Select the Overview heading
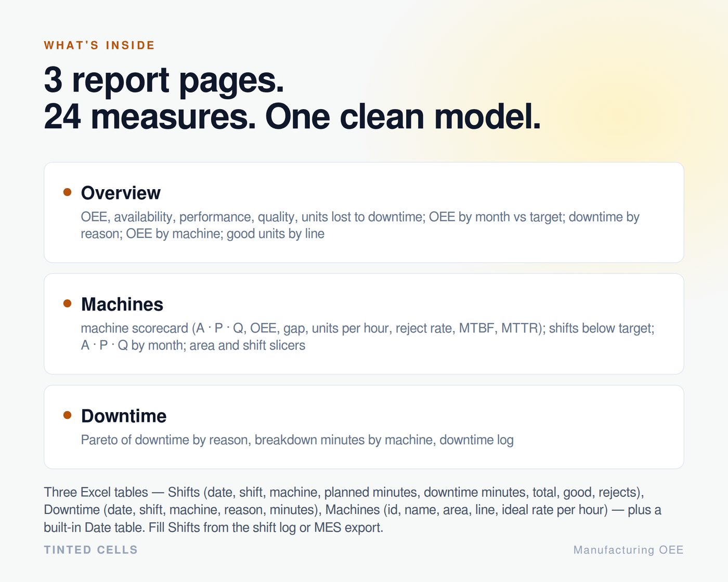Screen dimensions: 728x582 (121, 193)
